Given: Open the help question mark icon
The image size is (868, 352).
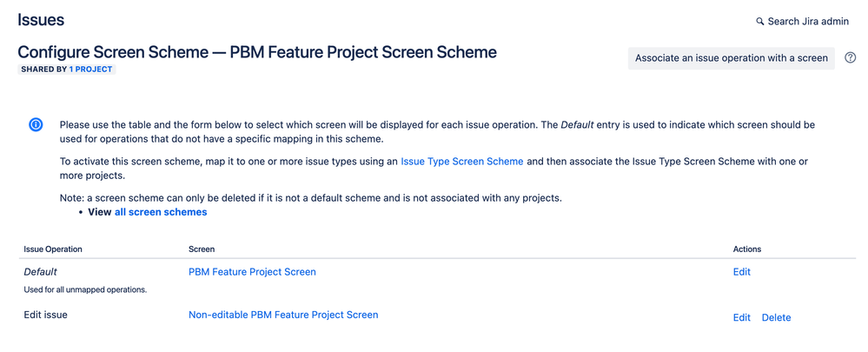Looking at the screenshot, I should [851, 58].
